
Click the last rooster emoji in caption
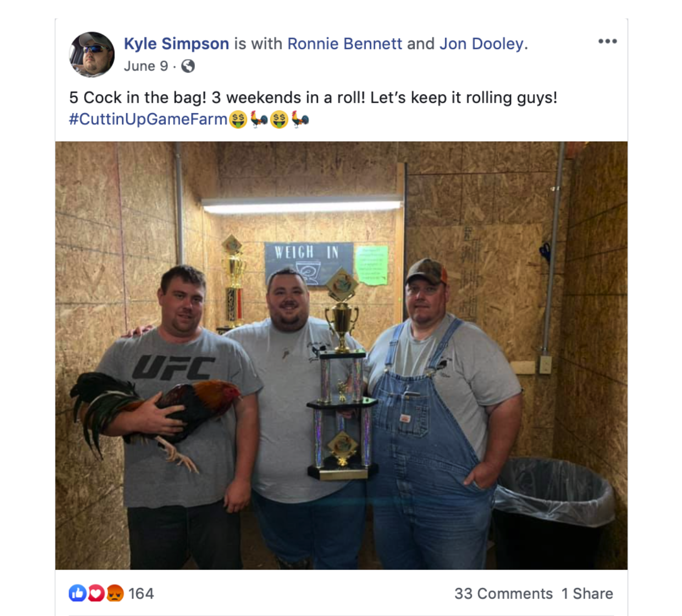pos(300,120)
